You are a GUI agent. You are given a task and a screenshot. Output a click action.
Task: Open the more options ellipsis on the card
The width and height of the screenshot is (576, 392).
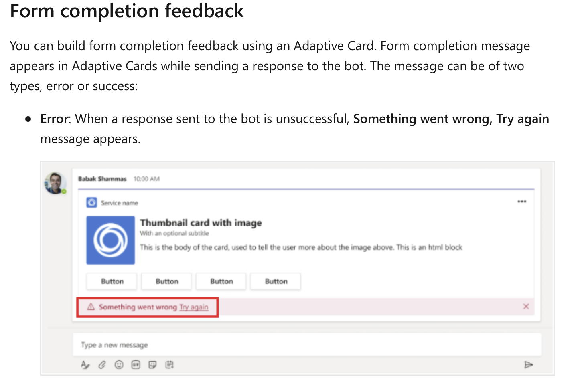click(521, 202)
